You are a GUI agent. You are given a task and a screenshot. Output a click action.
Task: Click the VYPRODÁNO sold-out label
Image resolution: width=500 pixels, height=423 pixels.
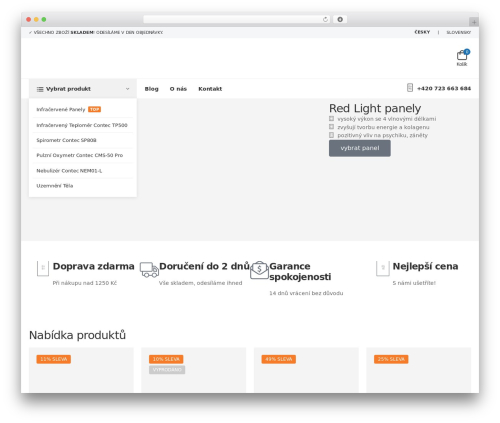pyautogui.click(x=167, y=370)
